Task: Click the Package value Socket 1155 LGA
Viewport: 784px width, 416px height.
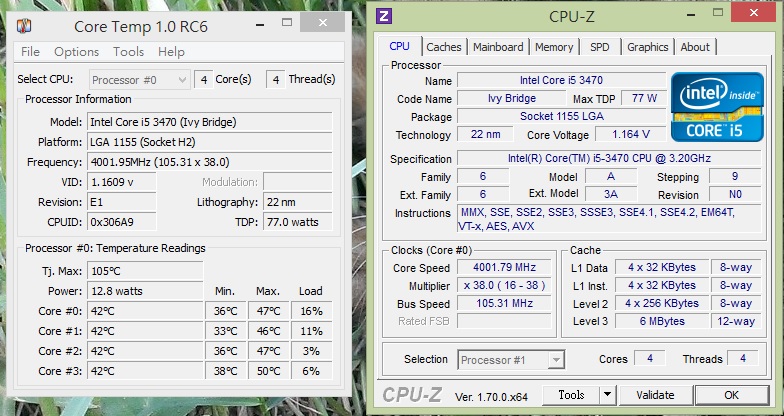Action: click(x=562, y=116)
